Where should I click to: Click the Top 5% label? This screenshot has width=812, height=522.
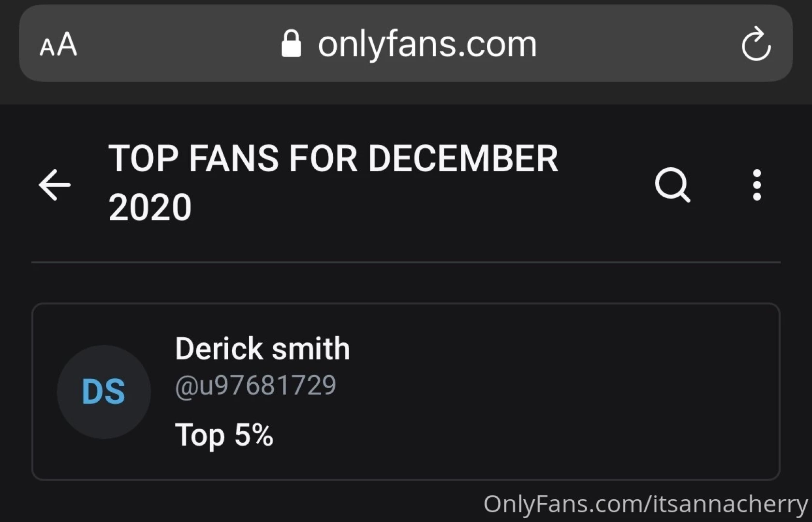click(x=224, y=435)
